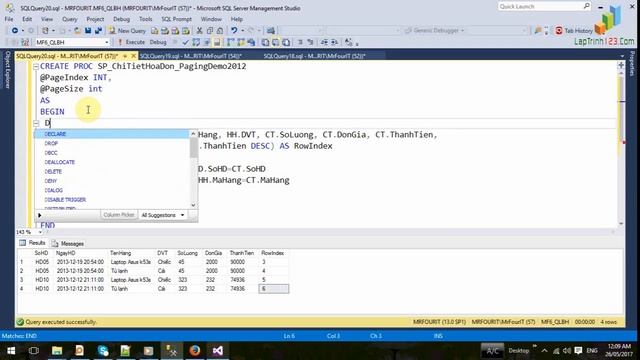
Task: Click the Parse checkmark icon
Action: pyautogui.click(x=186, y=42)
